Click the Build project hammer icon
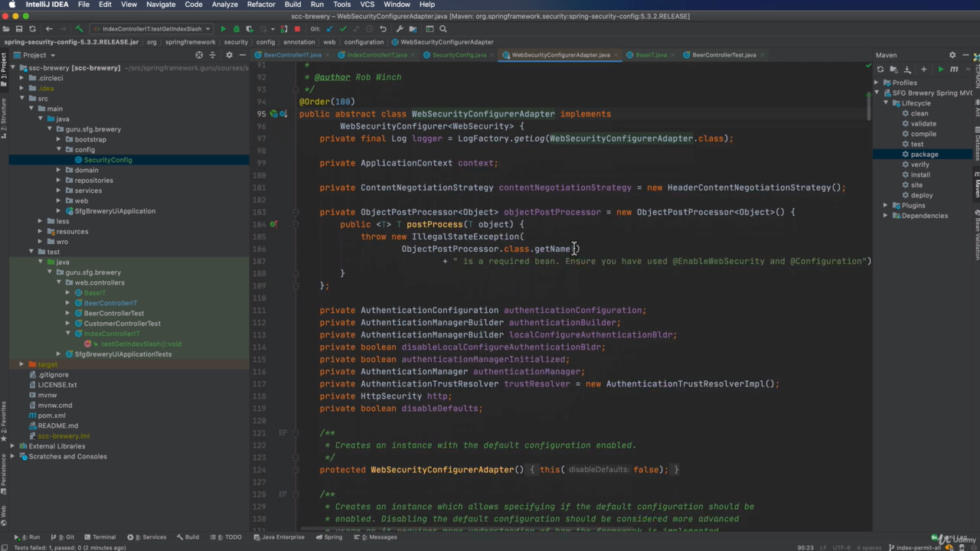Screen dimensions: 980x551 79,29
